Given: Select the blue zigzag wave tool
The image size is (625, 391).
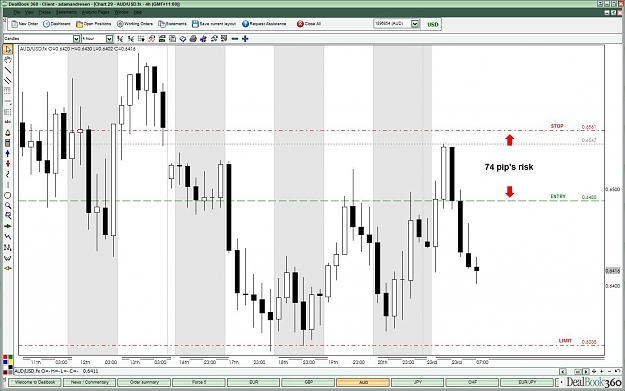Looking at the screenshot, I should [8, 237].
